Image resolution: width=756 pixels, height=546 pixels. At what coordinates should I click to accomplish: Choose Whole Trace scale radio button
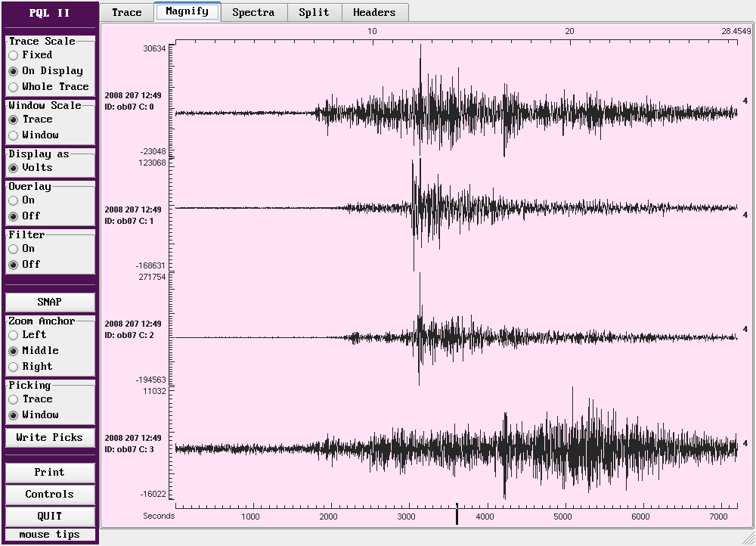tap(14, 87)
